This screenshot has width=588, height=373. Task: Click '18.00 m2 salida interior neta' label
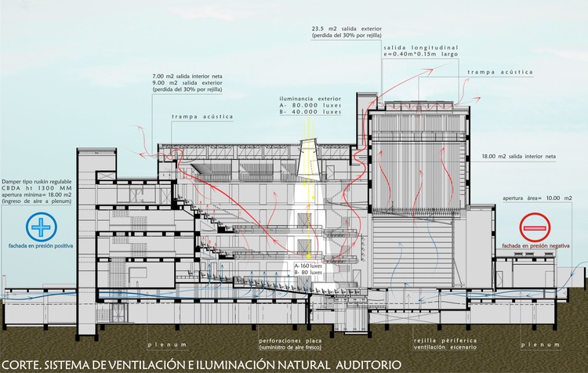[x=519, y=156]
